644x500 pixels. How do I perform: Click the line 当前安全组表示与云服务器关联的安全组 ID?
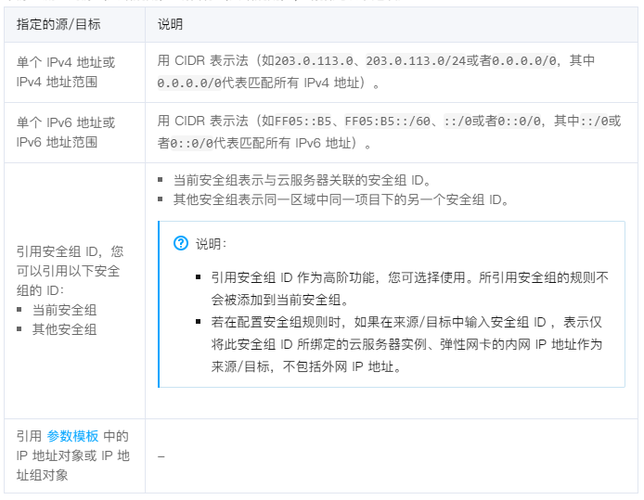(x=301, y=180)
